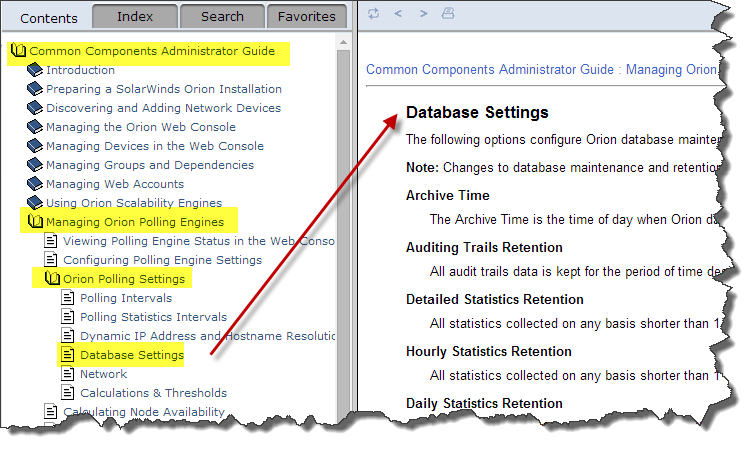Click open book icon beside Orion Polling Settings
Screen dimensions: 755x453
pos(52,278)
